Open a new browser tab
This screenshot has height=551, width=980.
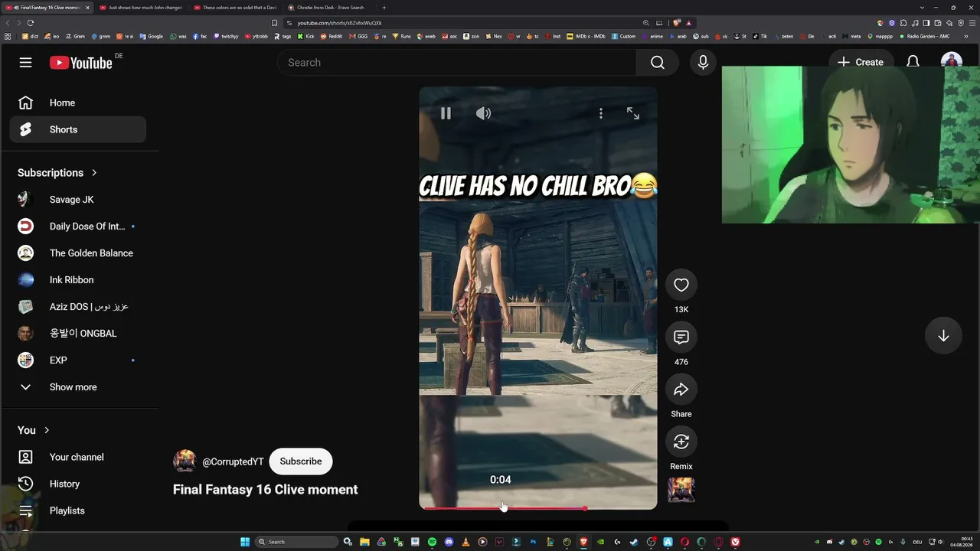click(x=384, y=8)
